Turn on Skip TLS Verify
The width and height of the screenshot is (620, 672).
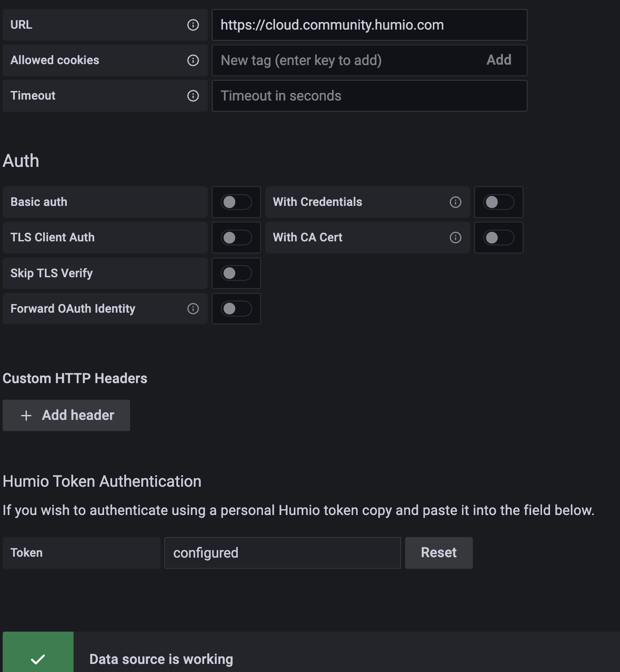pos(236,273)
